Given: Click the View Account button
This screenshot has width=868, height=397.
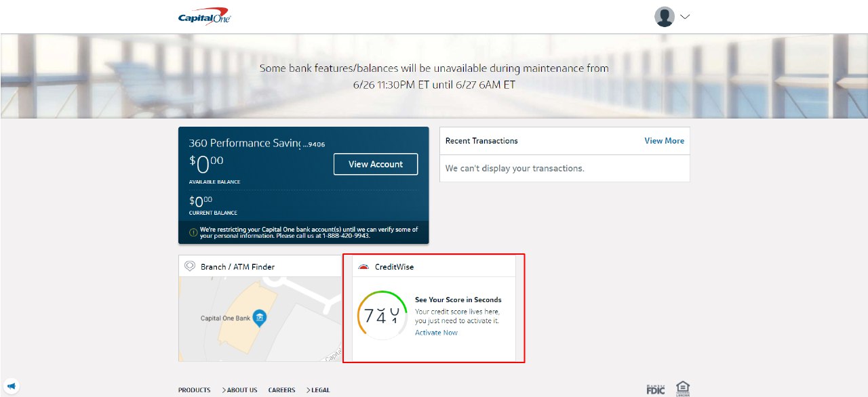Looking at the screenshot, I should (375, 165).
